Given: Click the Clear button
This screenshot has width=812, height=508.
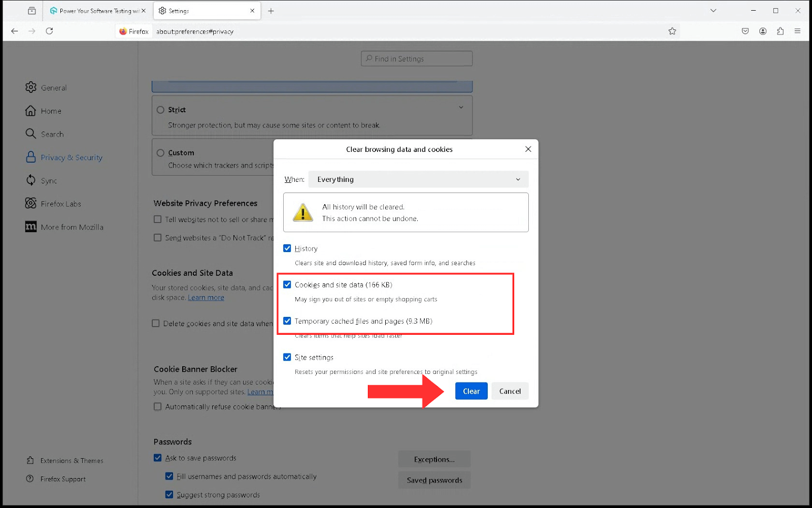Looking at the screenshot, I should point(471,391).
